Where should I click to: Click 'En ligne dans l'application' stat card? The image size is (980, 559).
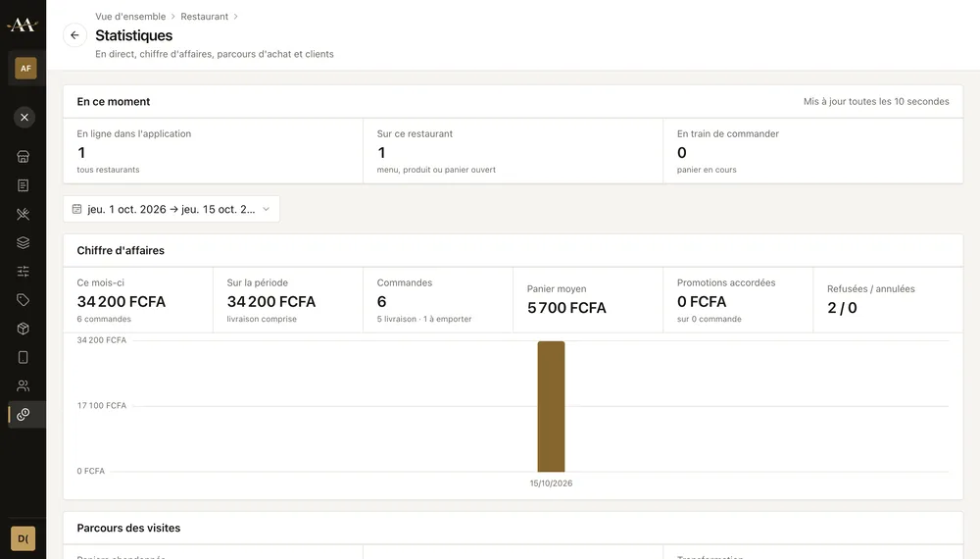[x=213, y=151]
